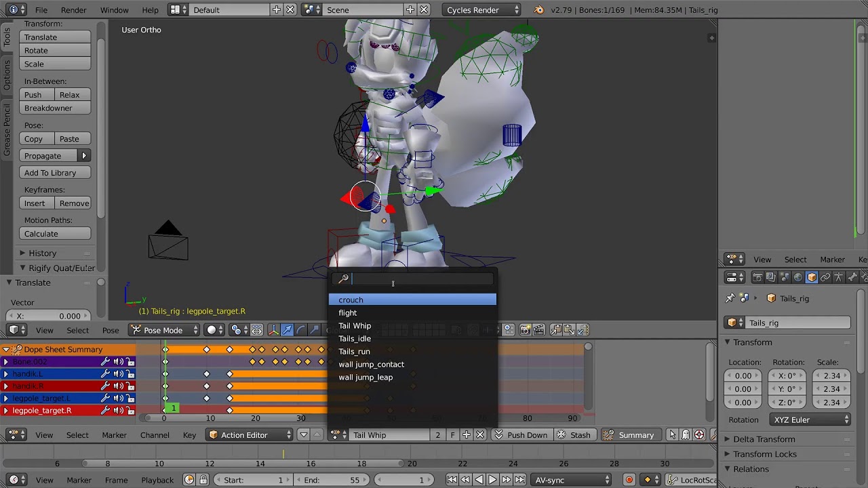Toggle mute on Bone.002 channel
Viewport: 868px width, 488px height.
118,362
